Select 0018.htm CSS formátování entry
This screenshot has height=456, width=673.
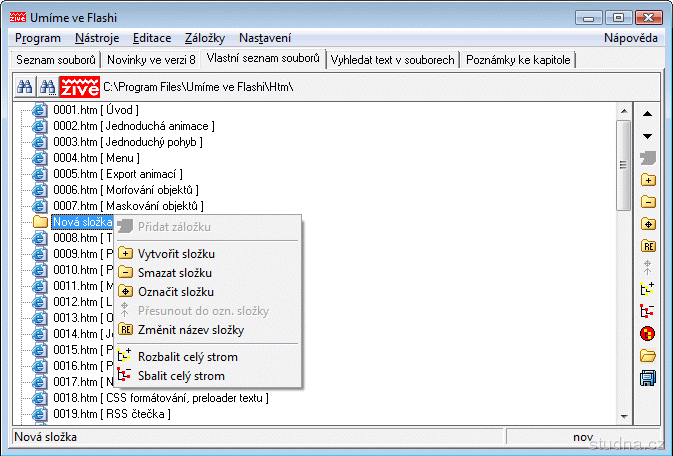pos(161,398)
